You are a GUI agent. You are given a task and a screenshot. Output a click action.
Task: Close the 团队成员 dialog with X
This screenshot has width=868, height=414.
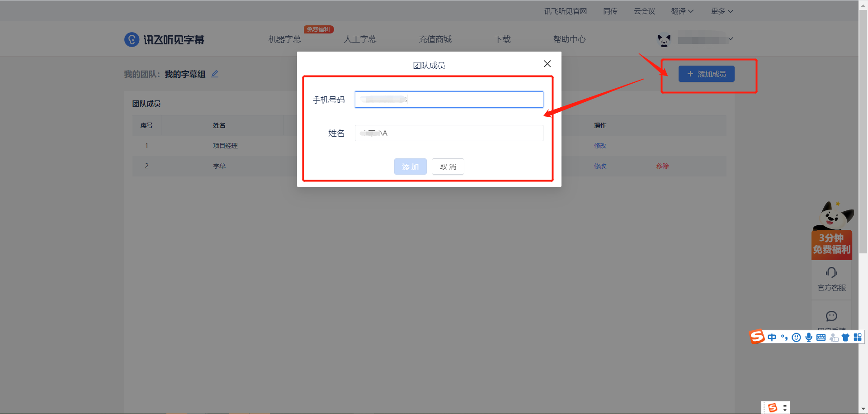(547, 64)
